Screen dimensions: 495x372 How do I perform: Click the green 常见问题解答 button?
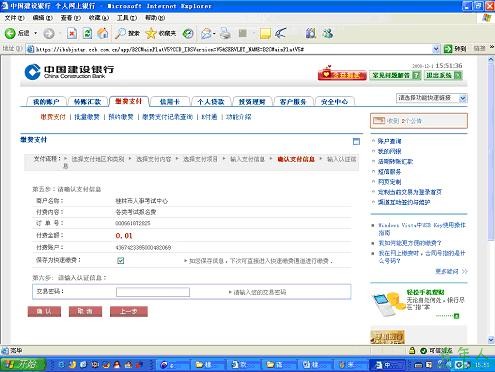pyautogui.click(x=395, y=75)
